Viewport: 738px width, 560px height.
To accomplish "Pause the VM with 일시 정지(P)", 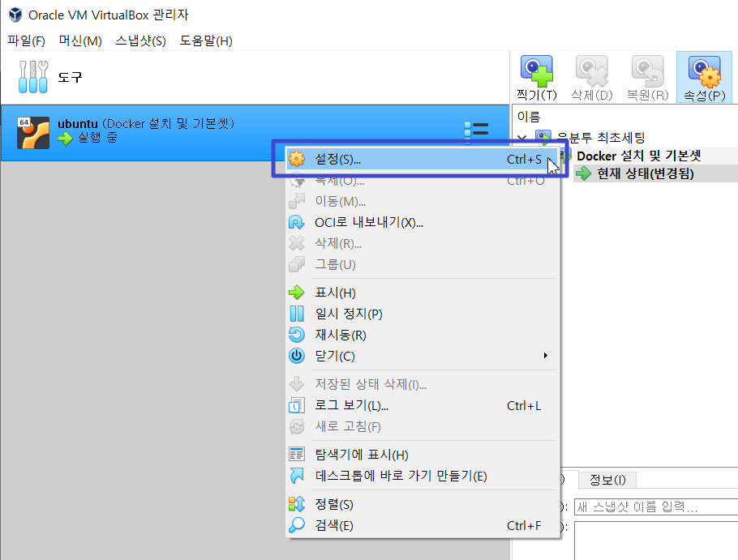I will coord(423,314).
